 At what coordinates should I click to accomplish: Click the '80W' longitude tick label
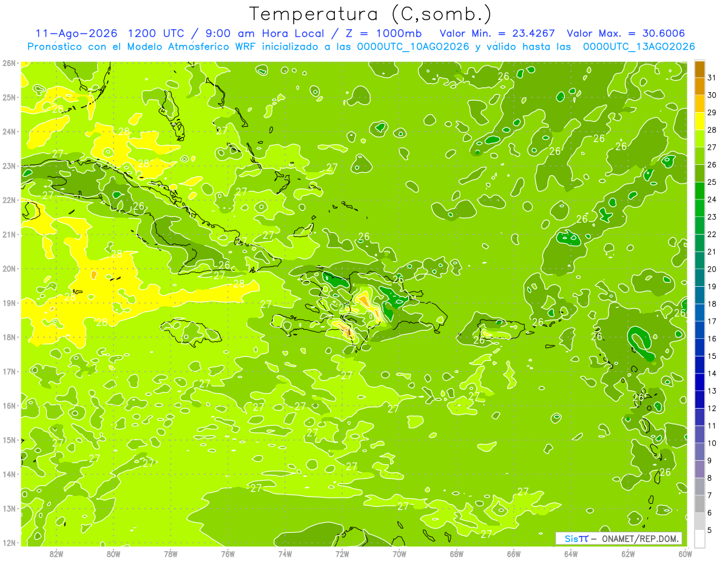coord(113,554)
